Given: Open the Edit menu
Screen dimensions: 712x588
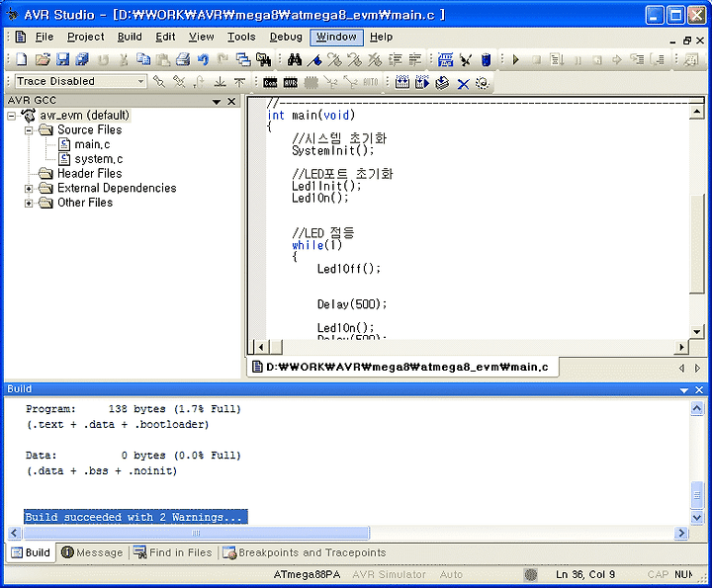Looking at the screenshot, I should tap(165, 37).
